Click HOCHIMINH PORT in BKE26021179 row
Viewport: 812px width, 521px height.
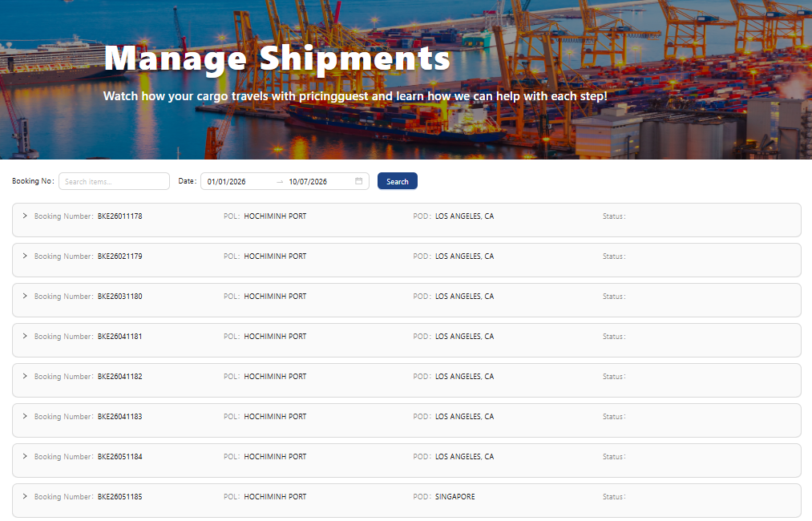[275, 256]
